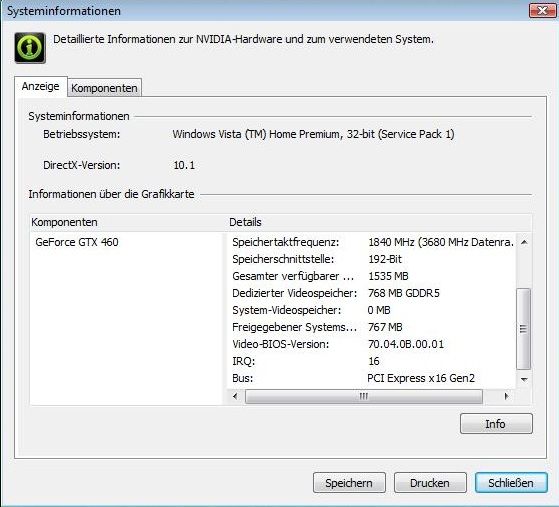Open the Info button

pos(496,424)
